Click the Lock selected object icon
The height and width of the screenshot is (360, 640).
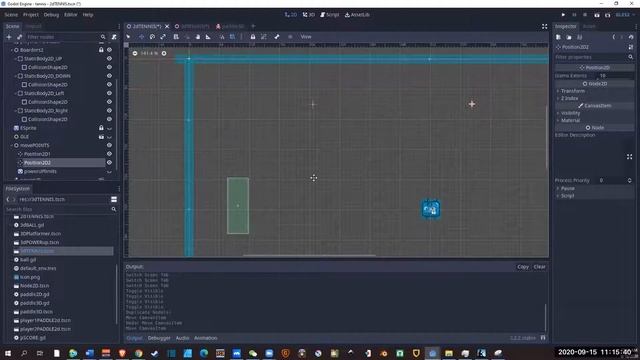(253, 37)
